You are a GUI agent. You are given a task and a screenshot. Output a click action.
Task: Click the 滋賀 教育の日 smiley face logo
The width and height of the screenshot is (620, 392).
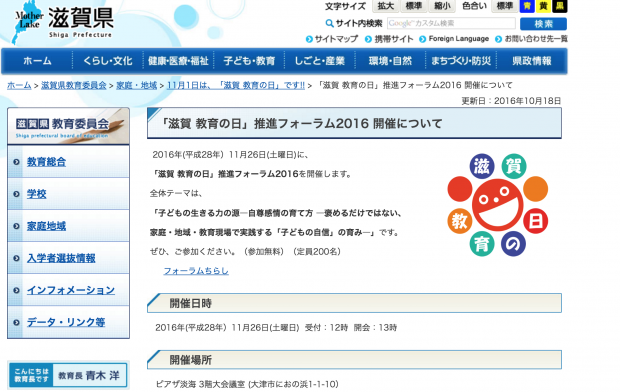497,205
